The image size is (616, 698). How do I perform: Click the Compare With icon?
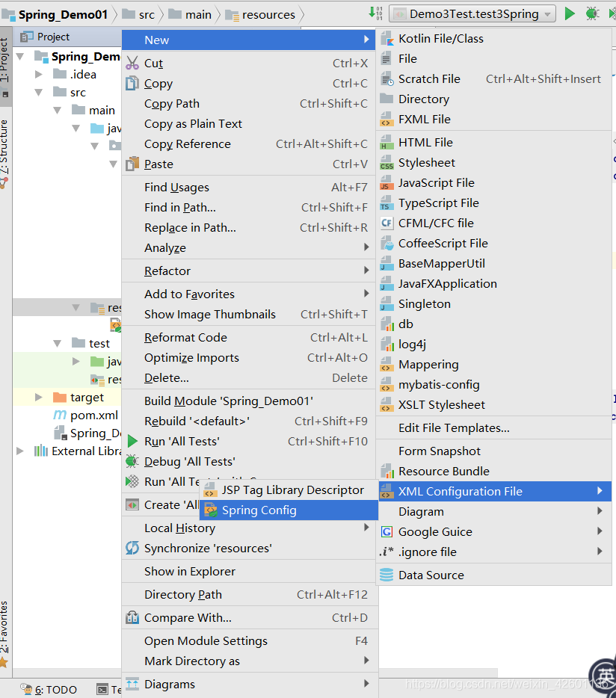tap(132, 618)
